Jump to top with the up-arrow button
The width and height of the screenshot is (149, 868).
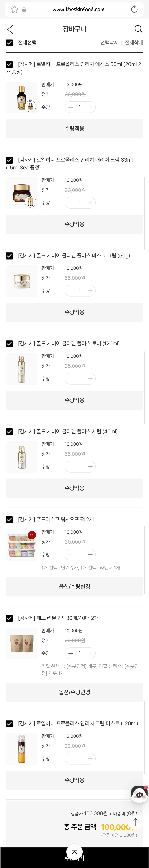[135, 822]
